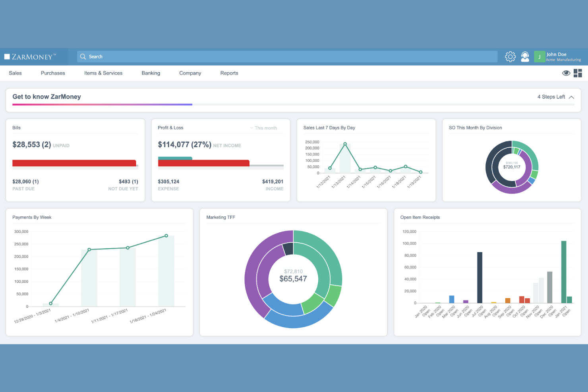This screenshot has height=392, width=588.
Task: Click the search magnifier icon
Action: click(x=83, y=57)
